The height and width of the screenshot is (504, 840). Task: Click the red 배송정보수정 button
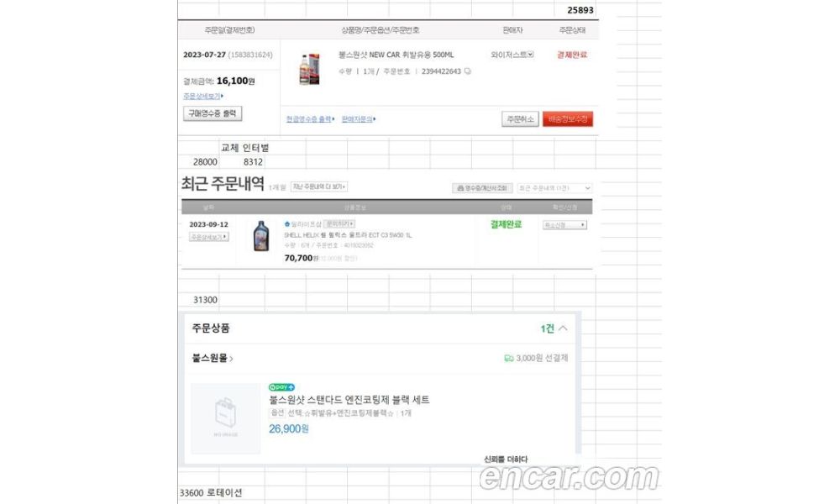pyautogui.click(x=568, y=119)
